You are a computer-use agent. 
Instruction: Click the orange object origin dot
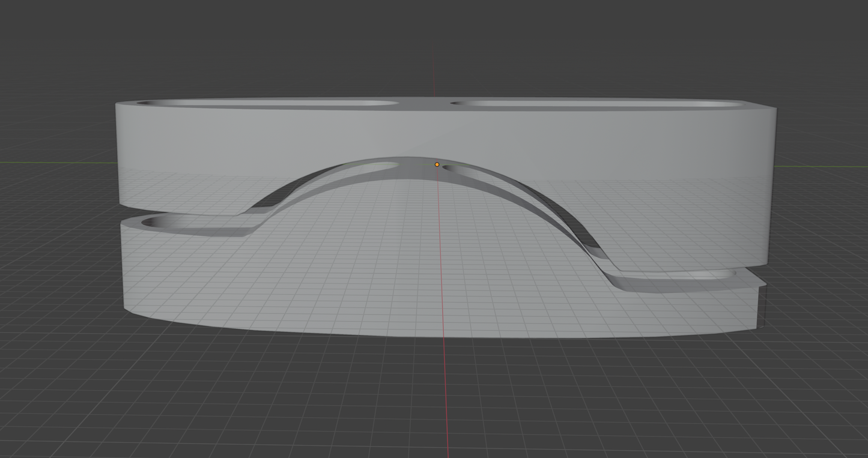pos(437,164)
